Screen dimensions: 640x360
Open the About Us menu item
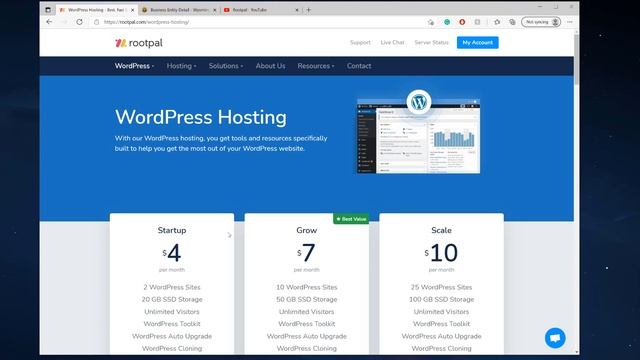tap(270, 66)
